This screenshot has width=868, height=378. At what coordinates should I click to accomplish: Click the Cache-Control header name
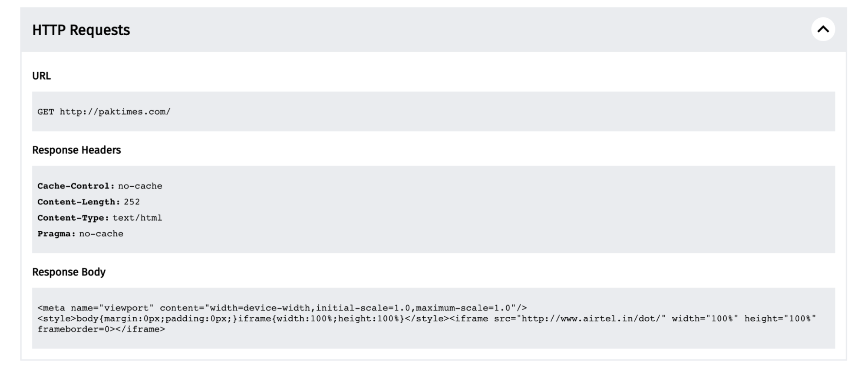click(76, 186)
